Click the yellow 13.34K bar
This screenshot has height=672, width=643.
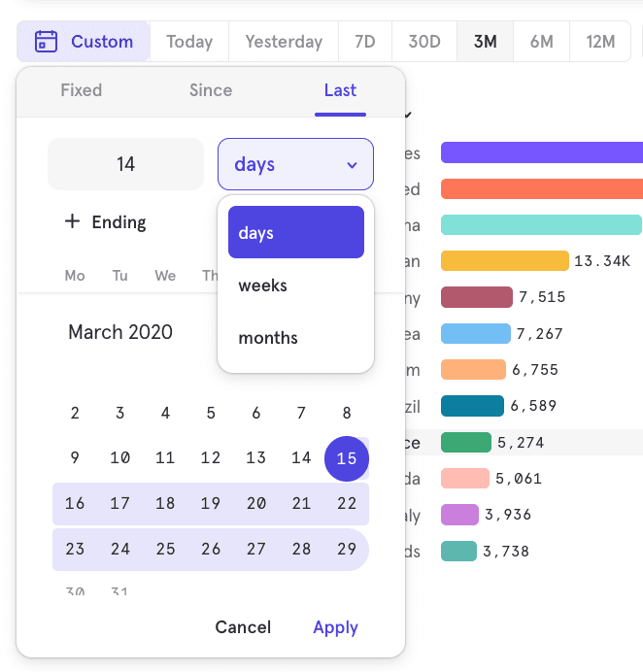[504, 261]
